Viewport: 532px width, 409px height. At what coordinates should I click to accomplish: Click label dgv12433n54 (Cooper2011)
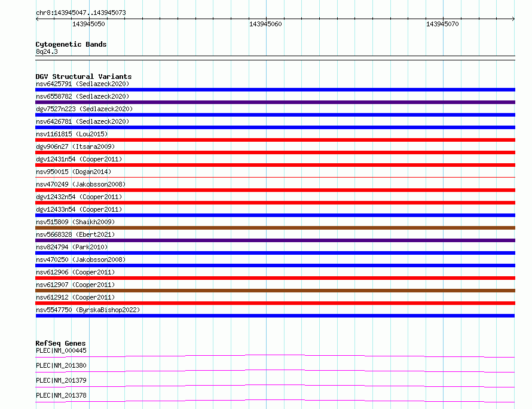(79, 209)
